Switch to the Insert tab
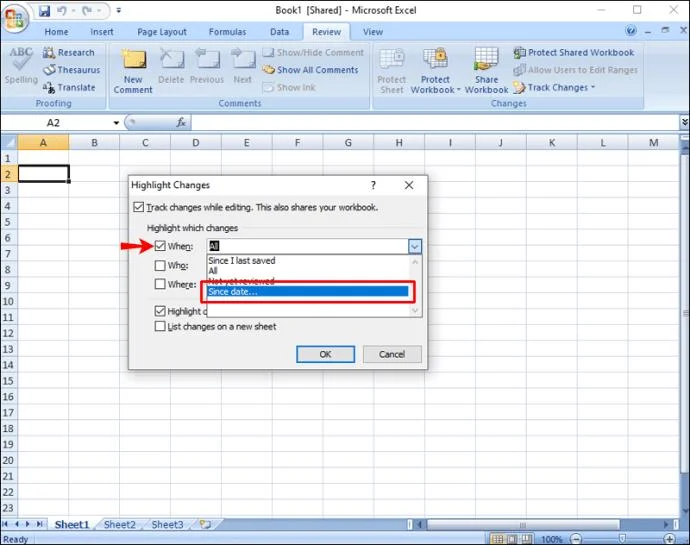This screenshot has width=690, height=545. point(102,32)
